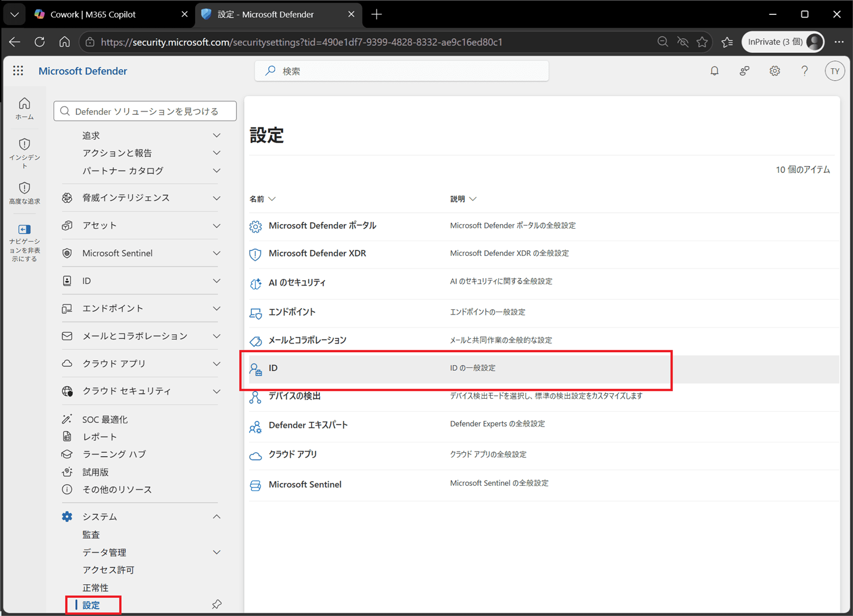Image resolution: width=853 pixels, height=616 pixels.
Task: Pin the 設定 navigation item
Action: (x=217, y=605)
